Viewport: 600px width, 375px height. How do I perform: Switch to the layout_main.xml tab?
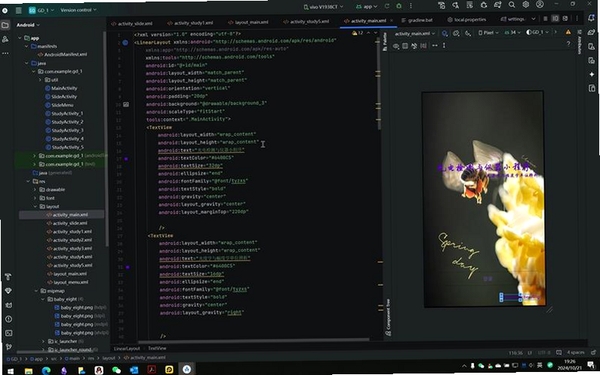[x=248, y=22]
